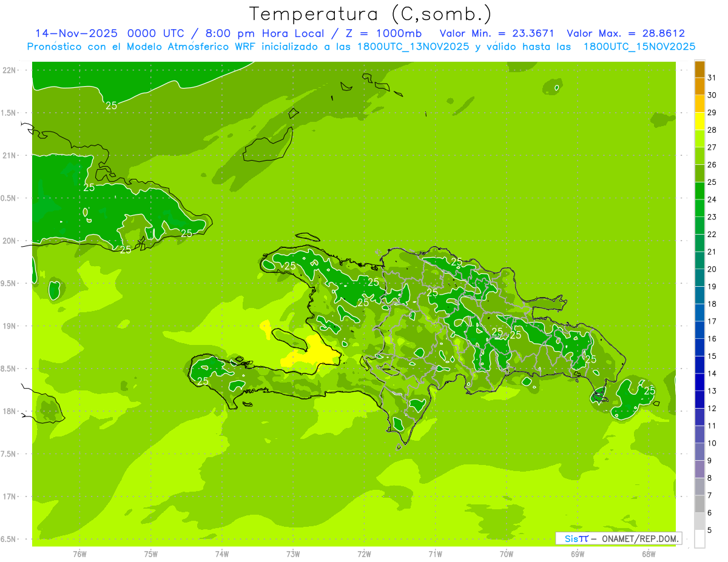The image size is (728, 562).
Task: Click the 'Temperatura (C,somb.)' map title
Action: click(x=371, y=14)
